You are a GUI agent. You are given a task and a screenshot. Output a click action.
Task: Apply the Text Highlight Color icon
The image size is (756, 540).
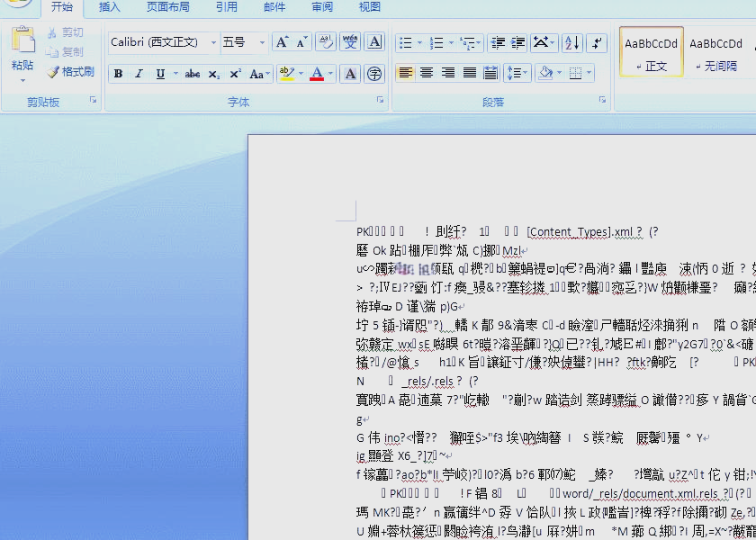(286, 74)
